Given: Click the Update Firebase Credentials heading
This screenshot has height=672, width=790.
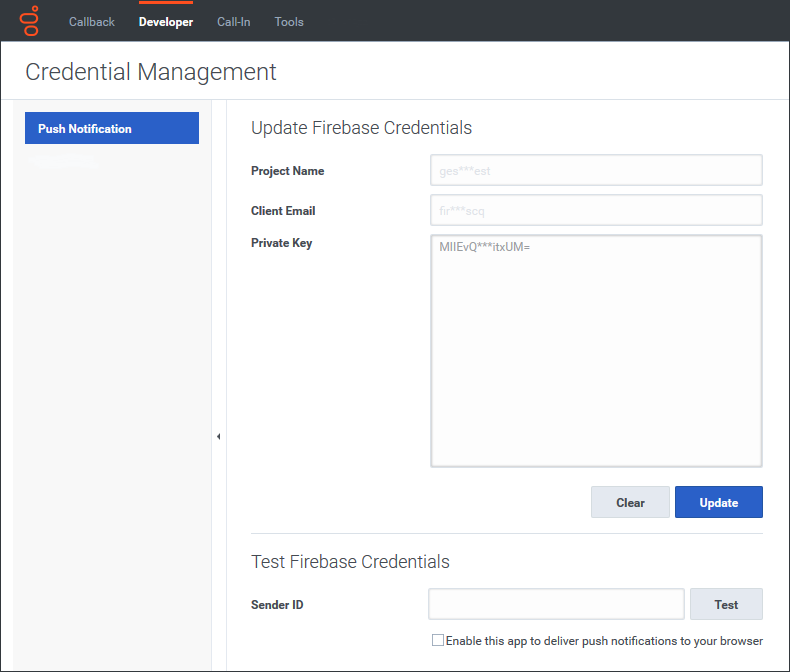Looking at the screenshot, I should coord(361,128).
